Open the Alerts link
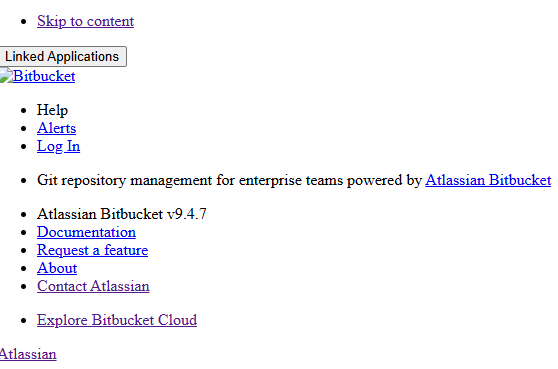 coord(57,128)
